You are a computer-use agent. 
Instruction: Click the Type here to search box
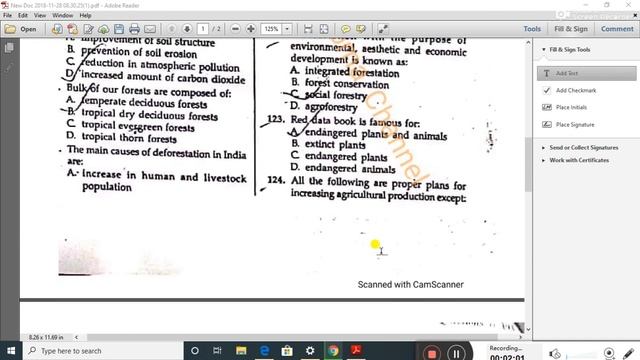[103, 351]
